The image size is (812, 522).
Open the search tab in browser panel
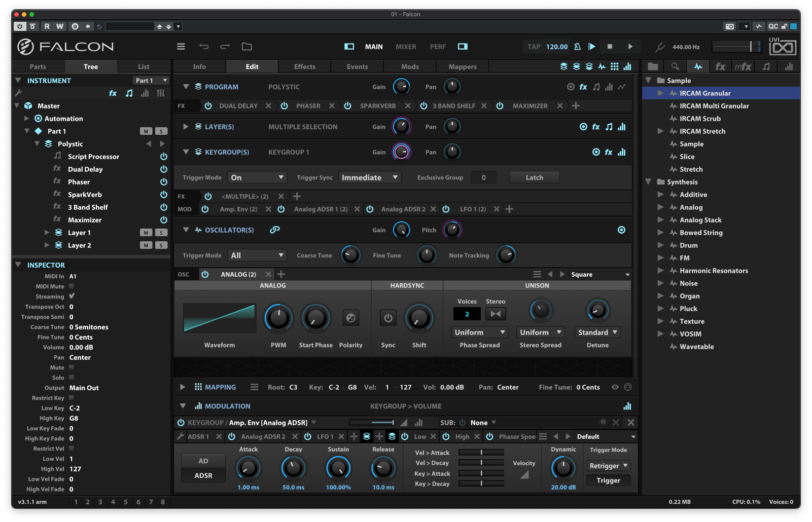click(x=675, y=66)
